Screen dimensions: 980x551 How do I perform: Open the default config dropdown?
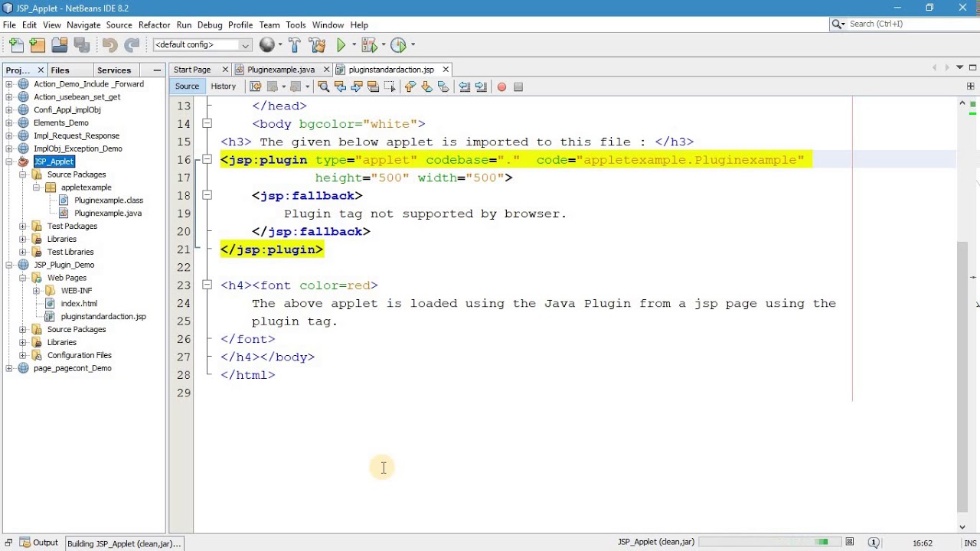tap(202, 45)
